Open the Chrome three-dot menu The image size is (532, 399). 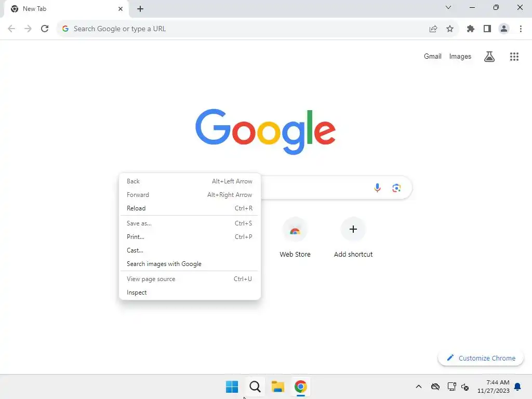(x=521, y=29)
